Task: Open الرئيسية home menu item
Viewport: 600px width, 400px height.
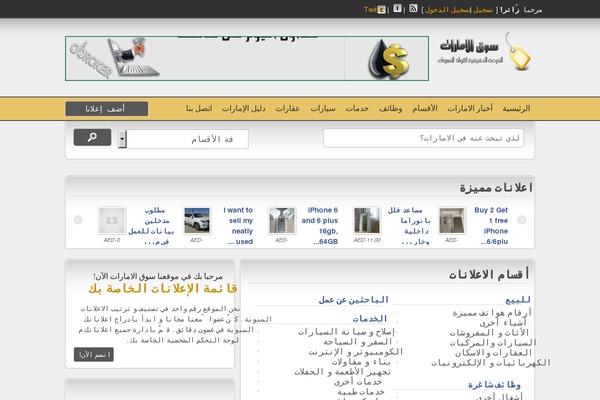Action: 516,109
